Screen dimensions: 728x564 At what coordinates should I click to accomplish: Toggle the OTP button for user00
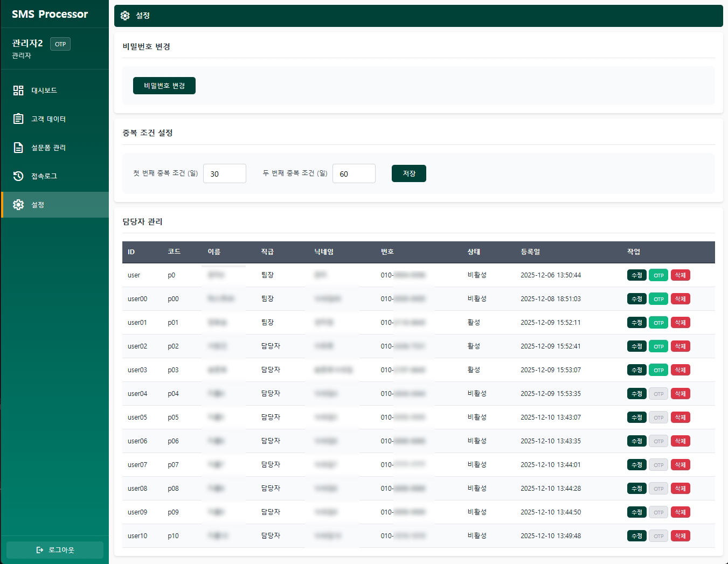(658, 299)
